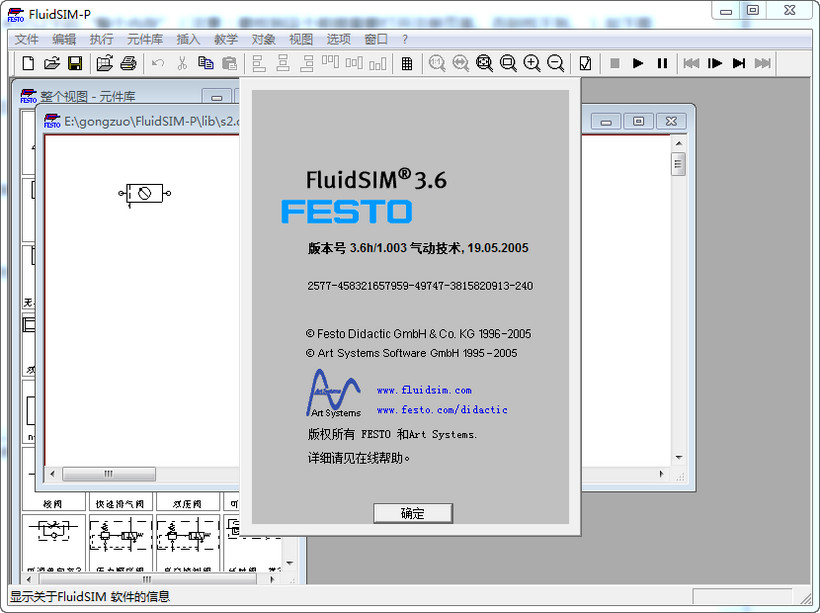Image resolution: width=820 pixels, height=613 pixels.
Task: Open the 视图 menu
Action: tap(301, 39)
